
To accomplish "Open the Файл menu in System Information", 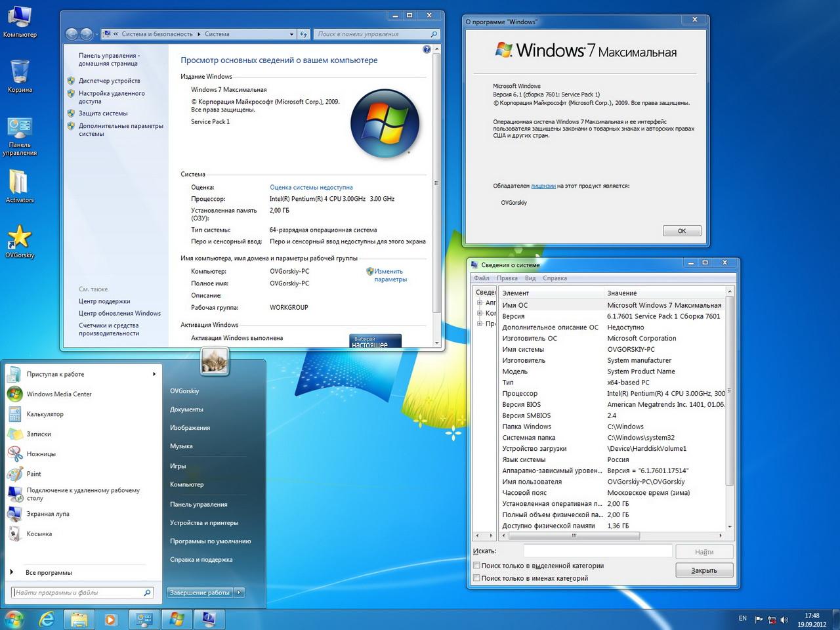I will coord(482,278).
